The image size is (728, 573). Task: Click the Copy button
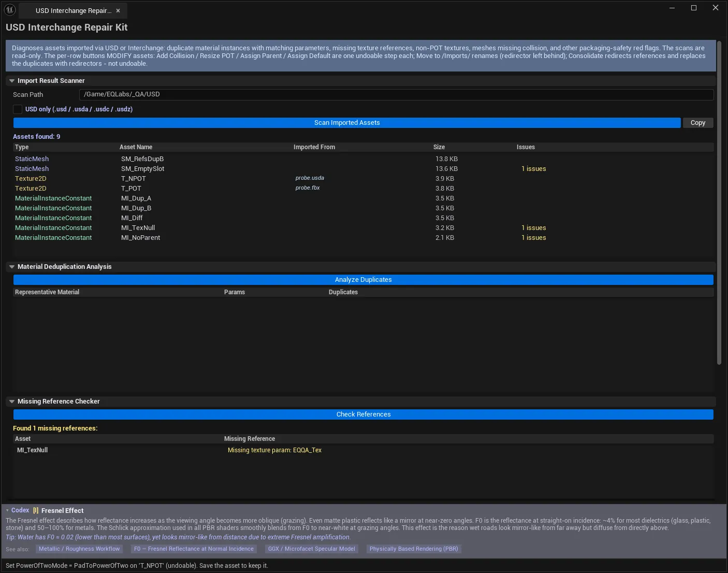click(698, 123)
